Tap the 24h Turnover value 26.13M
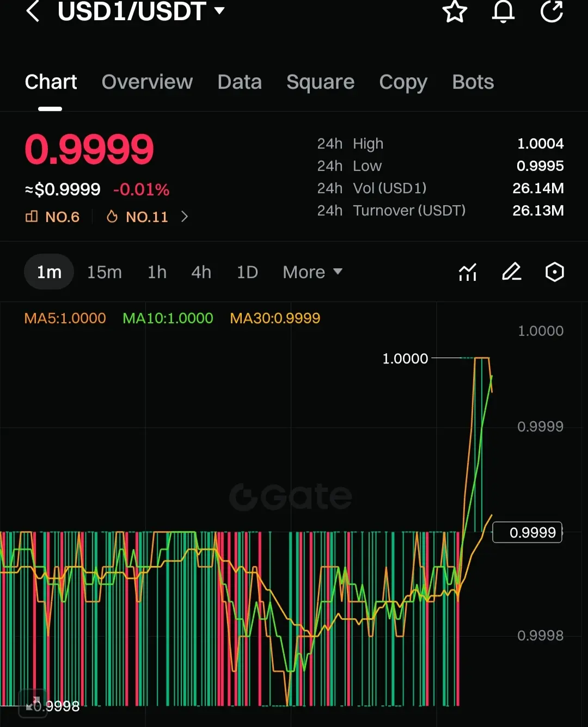Image resolution: width=588 pixels, height=727 pixels. click(x=538, y=211)
